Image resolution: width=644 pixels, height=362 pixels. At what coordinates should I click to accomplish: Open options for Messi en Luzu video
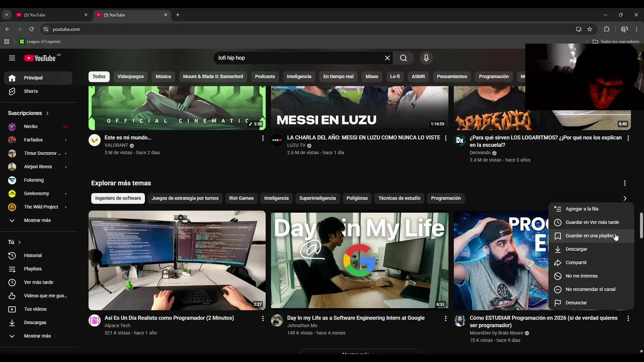tap(445, 138)
